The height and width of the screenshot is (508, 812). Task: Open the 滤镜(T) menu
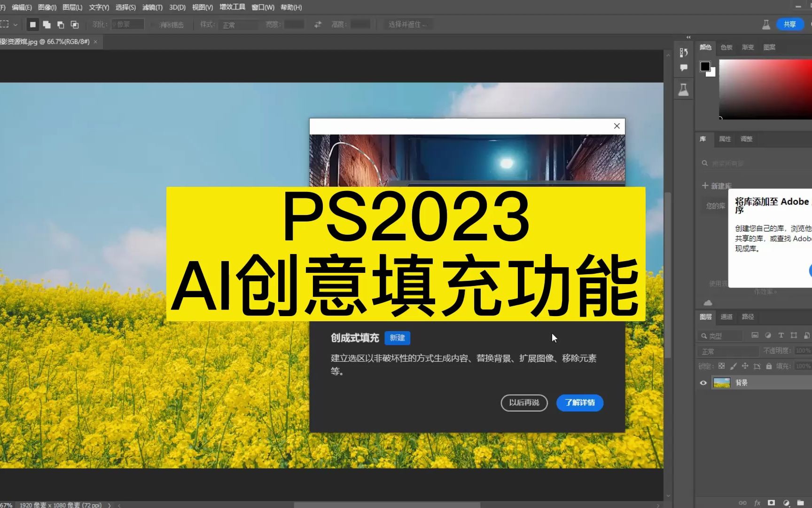pos(152,7)
